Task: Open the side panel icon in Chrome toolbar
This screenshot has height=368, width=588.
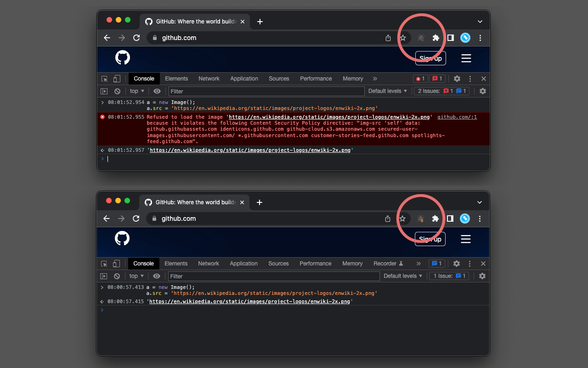Action: 450,38
